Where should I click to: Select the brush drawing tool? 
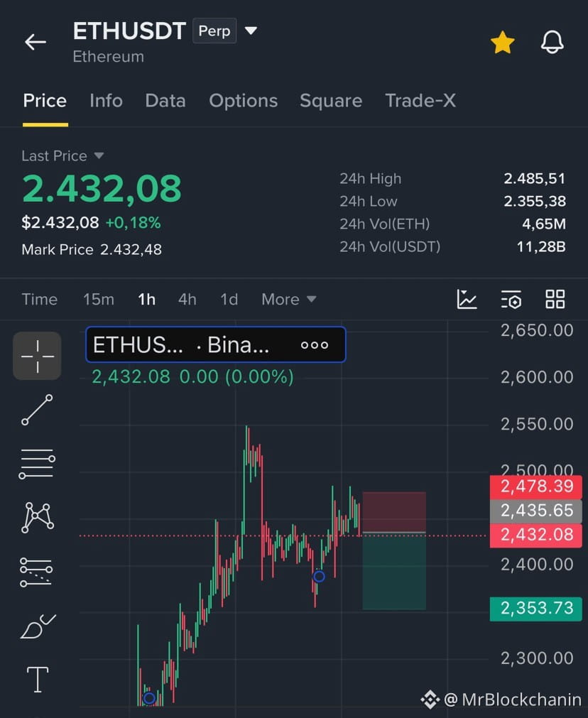point(38,626)
